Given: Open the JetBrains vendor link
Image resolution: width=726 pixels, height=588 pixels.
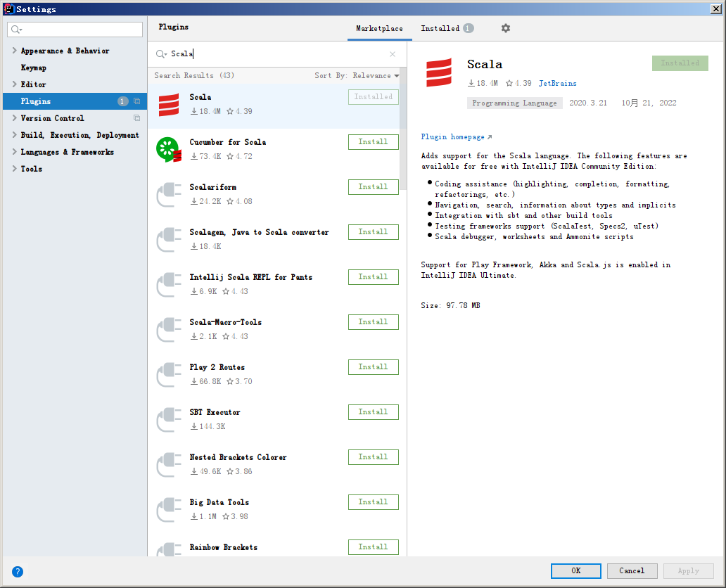Looking at the screenshot, I should point(557,83).
